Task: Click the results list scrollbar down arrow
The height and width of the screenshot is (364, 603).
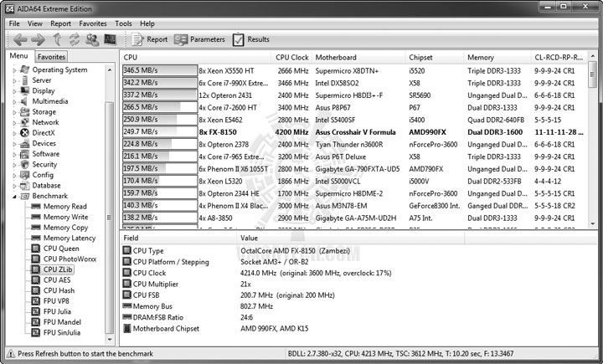Action: coord(593,223)
